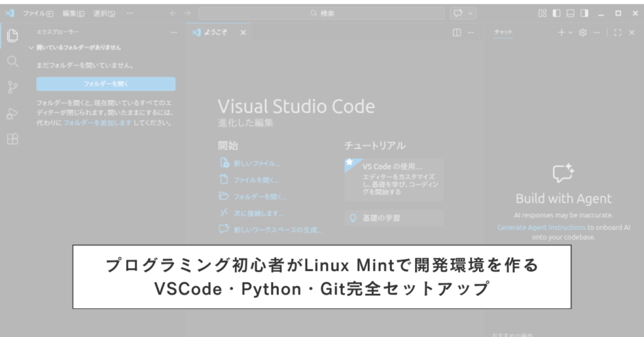Click the chat settings gear icon
Image resolution: width=644 pixels, height=337 pixels.
coord(583,32)
